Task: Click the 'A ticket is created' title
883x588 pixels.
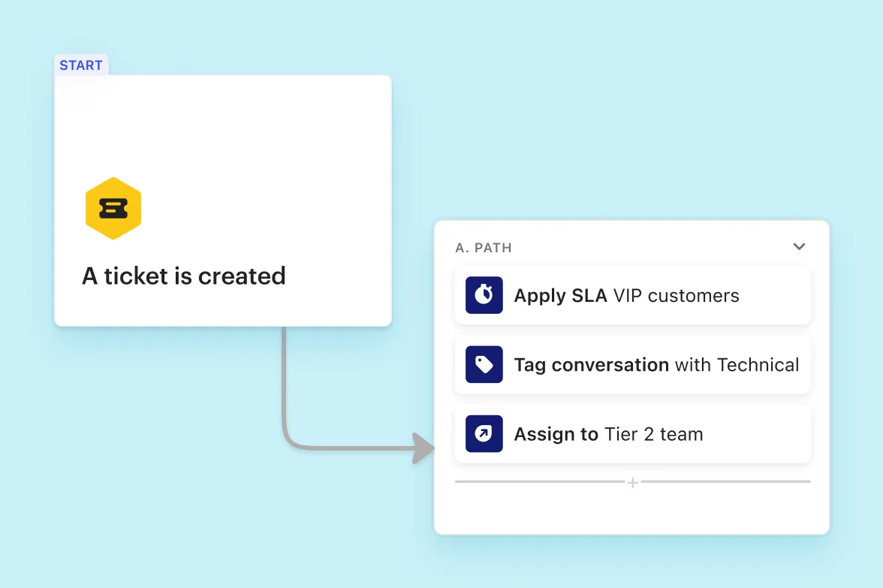Action: coord(183,276)
